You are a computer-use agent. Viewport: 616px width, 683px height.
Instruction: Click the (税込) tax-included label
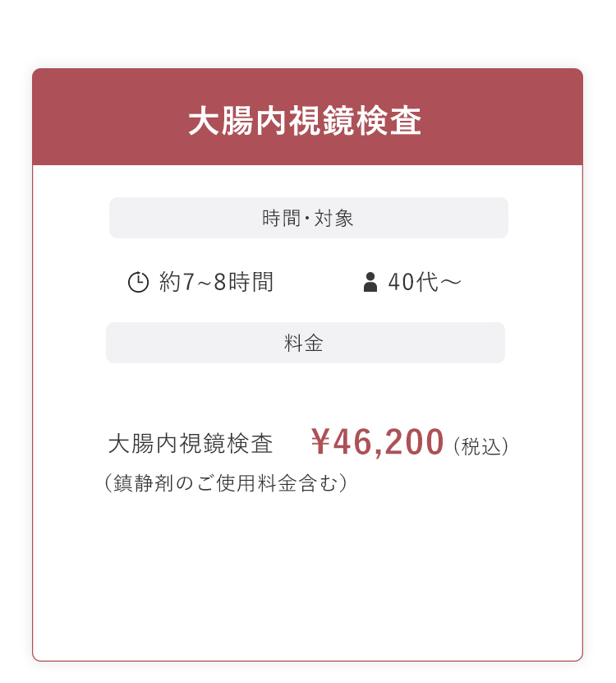pyautogui.click(x=481, y=446)
